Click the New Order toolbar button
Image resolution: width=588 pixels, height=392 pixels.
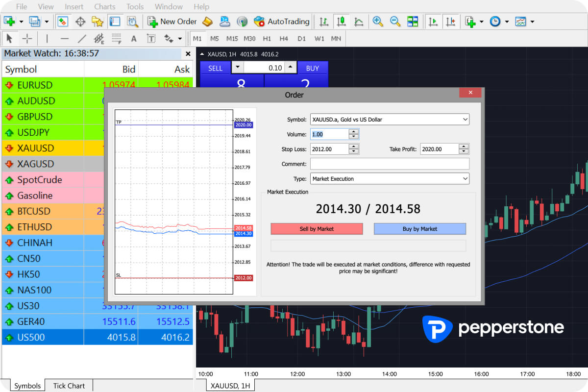click(172, 22)
